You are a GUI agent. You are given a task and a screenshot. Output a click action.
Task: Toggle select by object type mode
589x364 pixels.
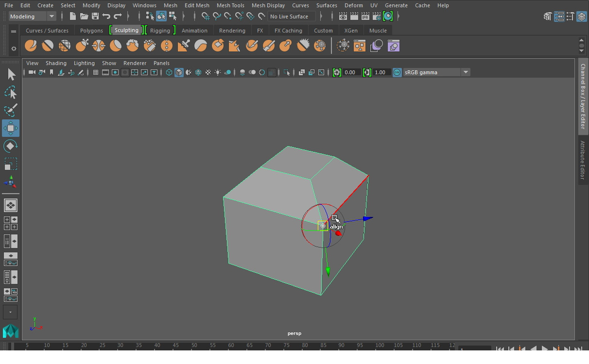(x=161, y=16)
